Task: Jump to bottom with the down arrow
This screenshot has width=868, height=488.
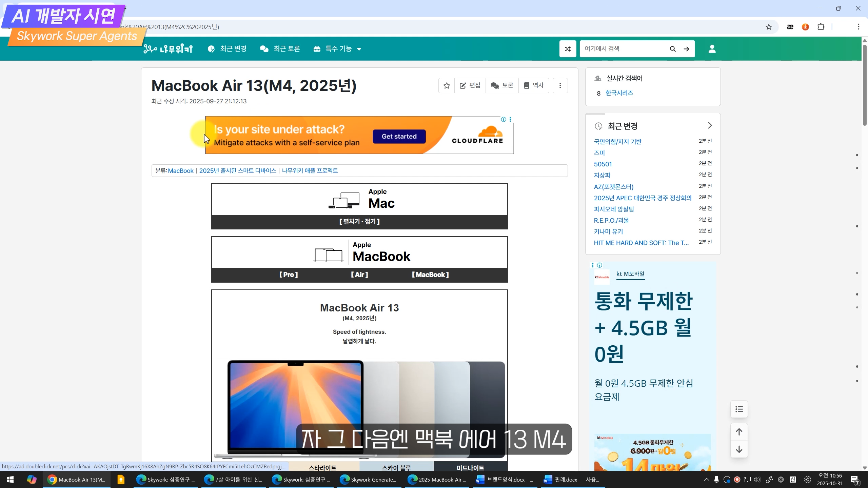Action: click(x=739, y=449)
